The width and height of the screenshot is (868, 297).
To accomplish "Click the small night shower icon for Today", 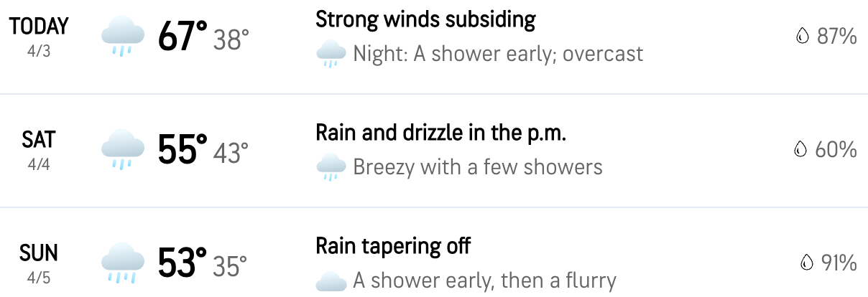I will point(331,55).
